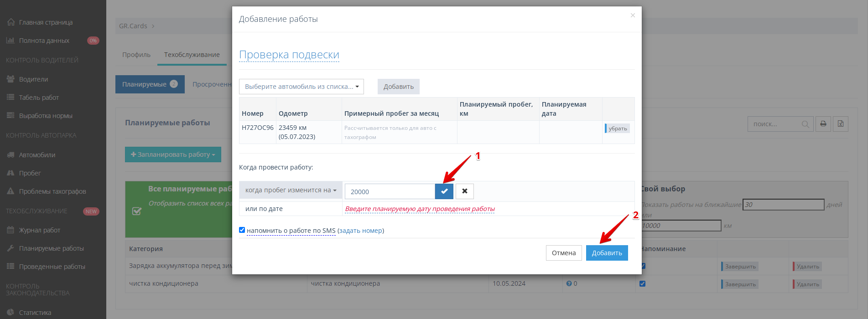The width and height of the screenshot is (868, 319).
Task: Click the Excel export icon
Action: (840, 124)
